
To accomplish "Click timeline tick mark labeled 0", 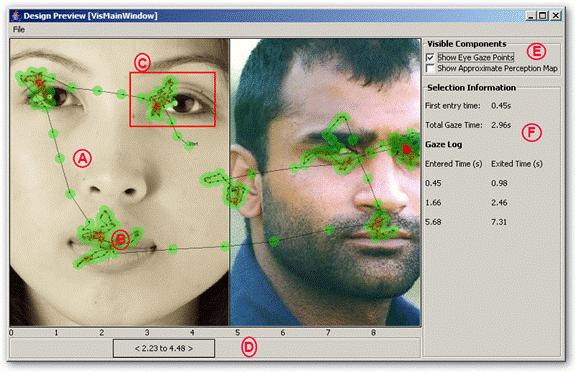I will tap(11, 333).
